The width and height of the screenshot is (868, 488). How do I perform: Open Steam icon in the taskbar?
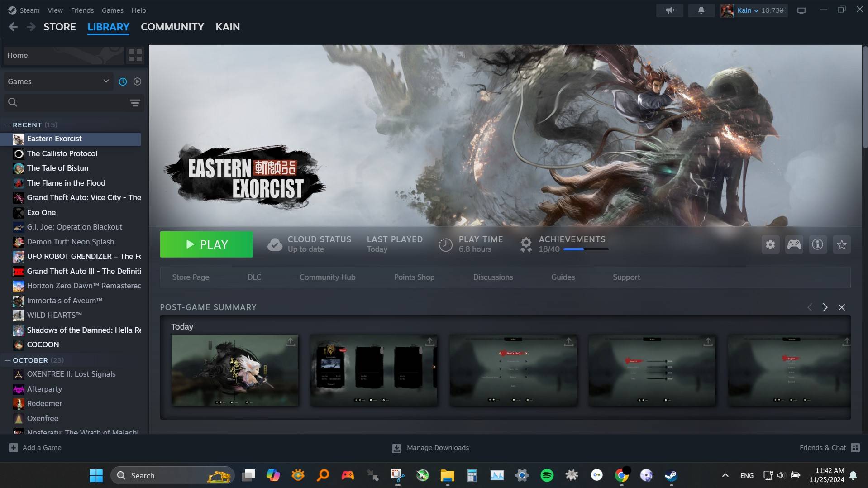point(671,475)
